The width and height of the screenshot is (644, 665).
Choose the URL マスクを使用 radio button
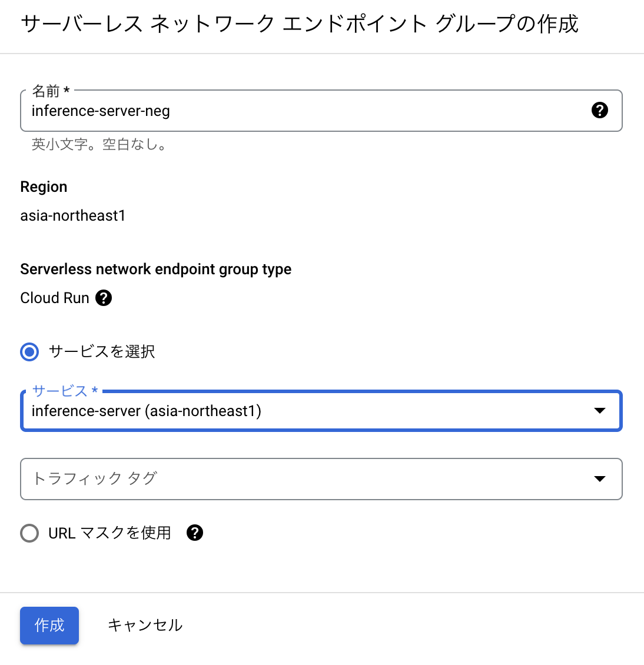click(x=29, y=533)
